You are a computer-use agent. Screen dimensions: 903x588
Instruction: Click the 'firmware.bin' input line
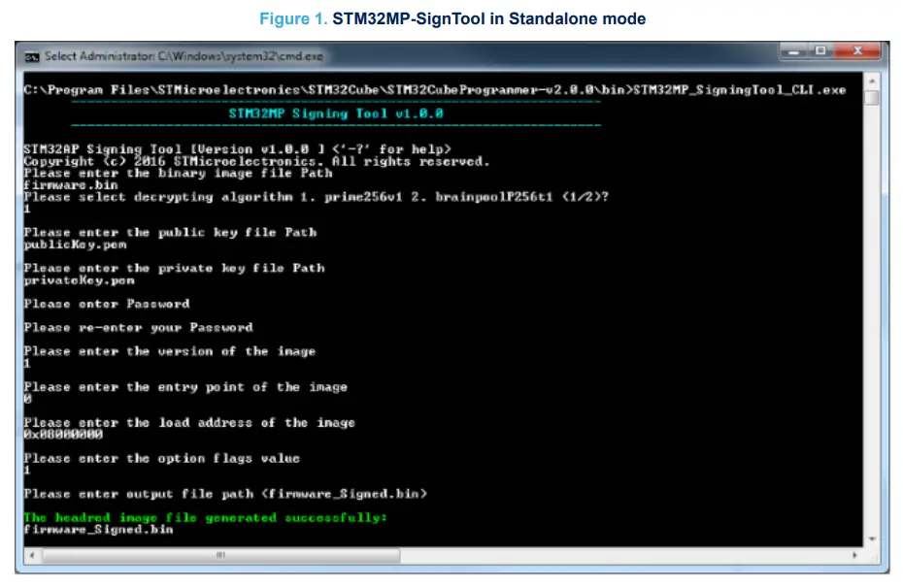click(x=71, y=185)
